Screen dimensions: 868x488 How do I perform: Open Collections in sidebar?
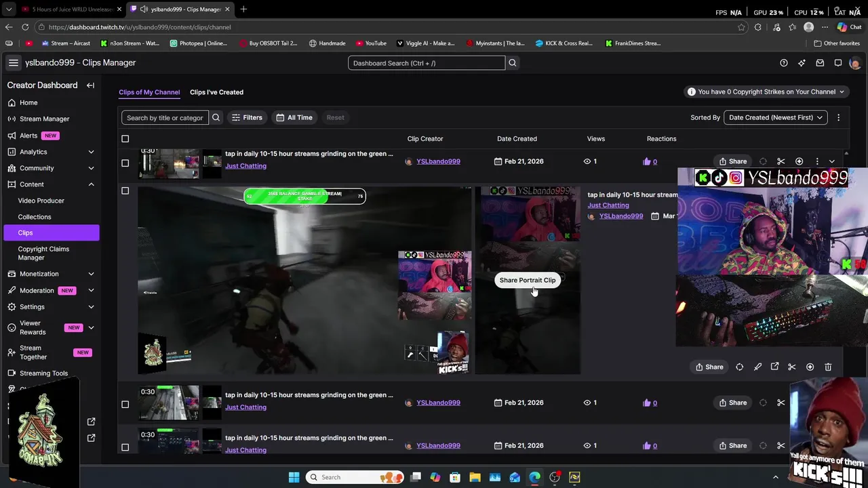click(x=35, y=217)
